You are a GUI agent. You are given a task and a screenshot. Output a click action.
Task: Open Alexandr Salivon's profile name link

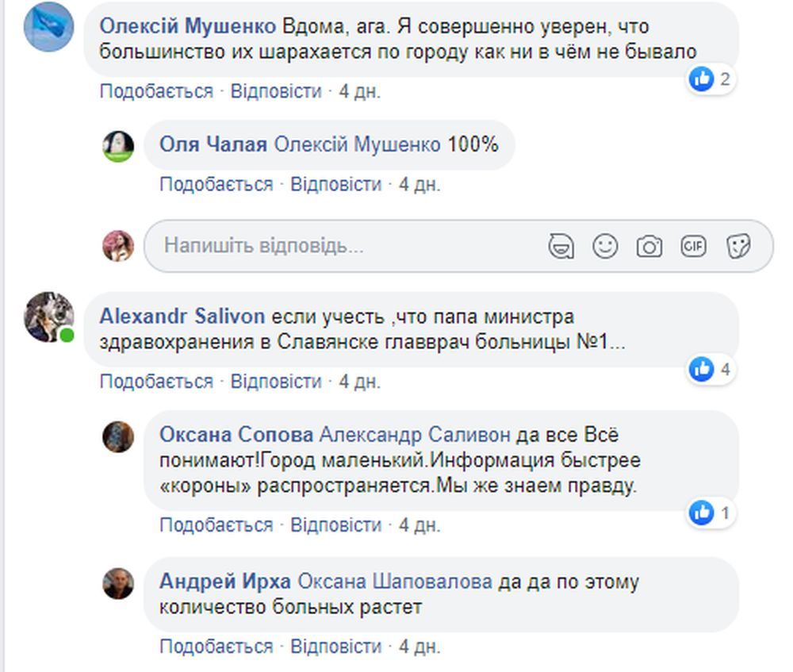[x=182, y=317]
